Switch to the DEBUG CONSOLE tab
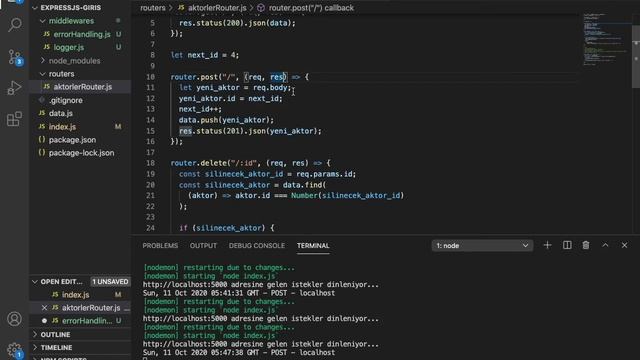The image size is (640, 360). (x=257, y=246)
